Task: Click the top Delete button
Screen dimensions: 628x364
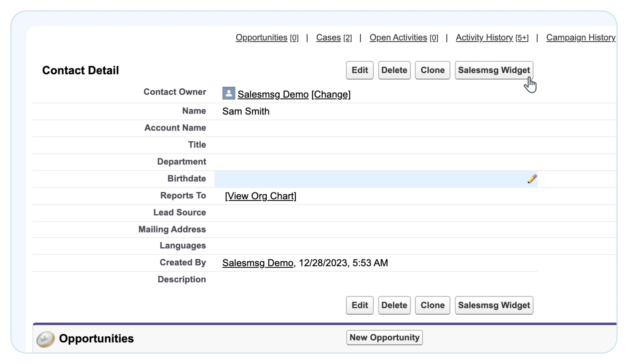Action: click(x=394, y=70)
